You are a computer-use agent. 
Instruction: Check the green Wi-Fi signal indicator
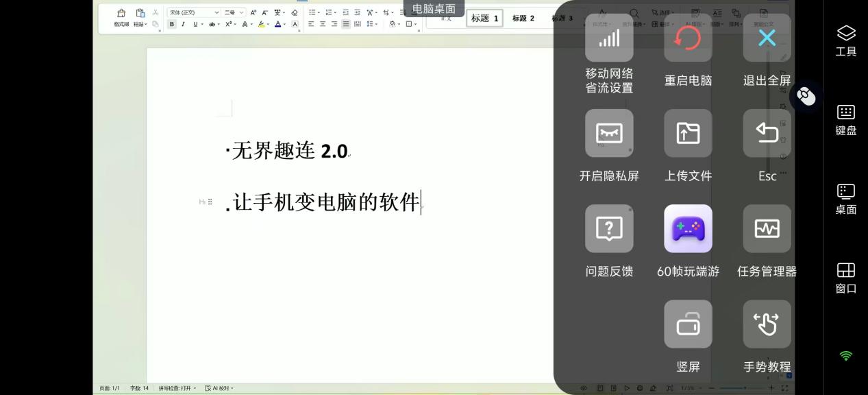click(846, 356)
